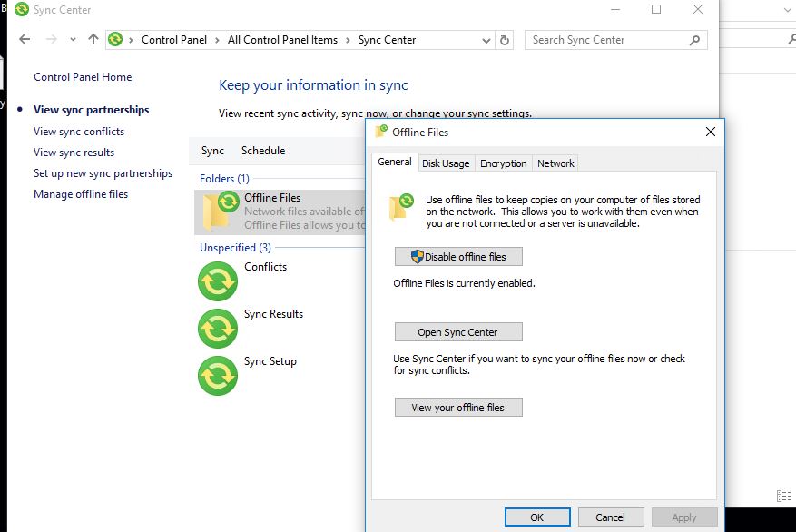Click the Sync toolbar button
796x532 pixels.
pyautogui.click(x=212, y=151)
